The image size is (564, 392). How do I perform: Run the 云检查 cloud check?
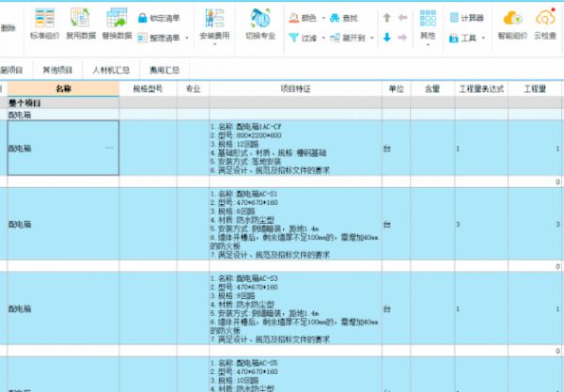pyautogui.click(x=546, y=19)
